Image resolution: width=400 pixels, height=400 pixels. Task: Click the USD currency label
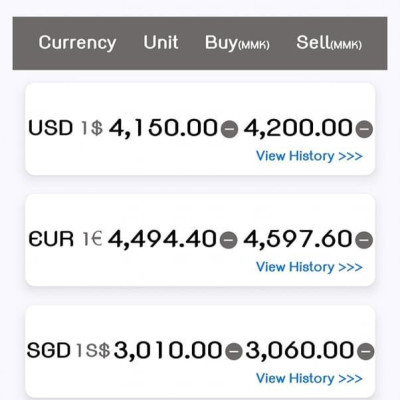coord(50,128)
